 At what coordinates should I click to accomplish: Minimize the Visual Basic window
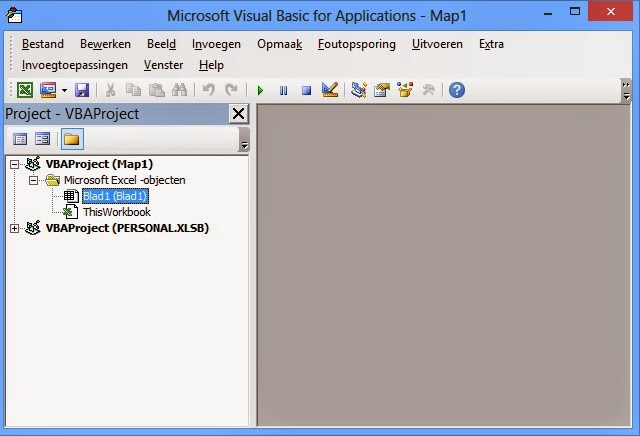click(x=548, y=14)
